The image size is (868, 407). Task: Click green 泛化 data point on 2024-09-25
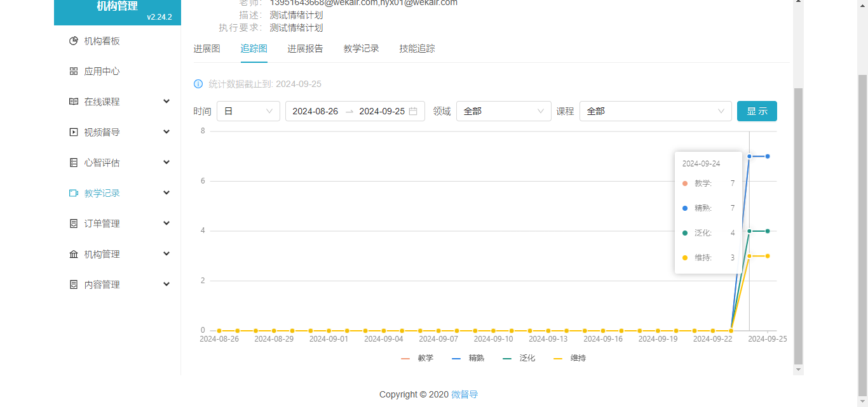pyautogui.click(x=768, y=231)
